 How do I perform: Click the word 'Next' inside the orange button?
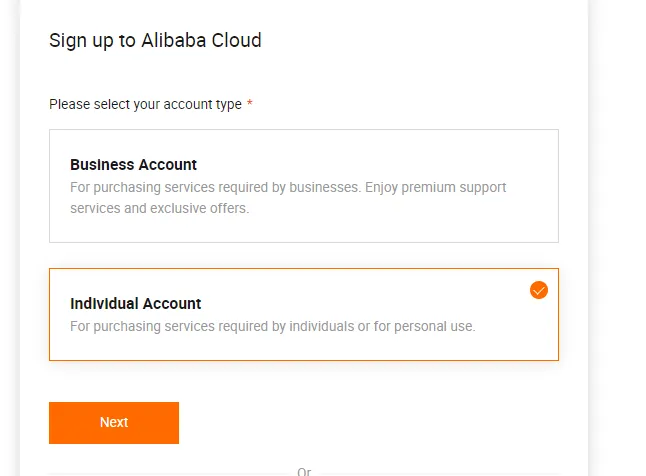point(114,422)
